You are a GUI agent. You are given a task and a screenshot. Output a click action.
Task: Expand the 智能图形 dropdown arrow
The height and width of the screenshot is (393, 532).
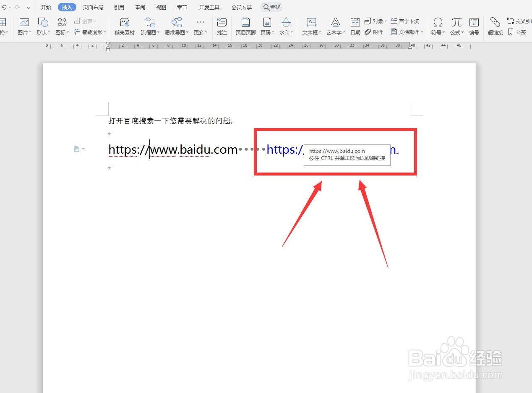[105, 32]
